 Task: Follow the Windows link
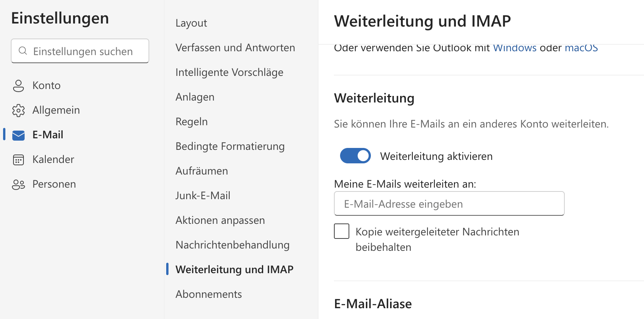[515, 48]
